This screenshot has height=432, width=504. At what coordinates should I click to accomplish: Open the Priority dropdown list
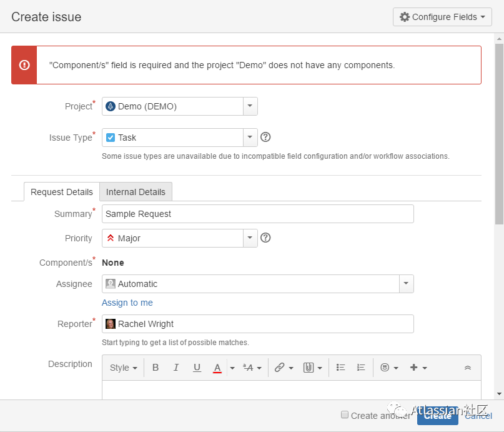point(250,238)
